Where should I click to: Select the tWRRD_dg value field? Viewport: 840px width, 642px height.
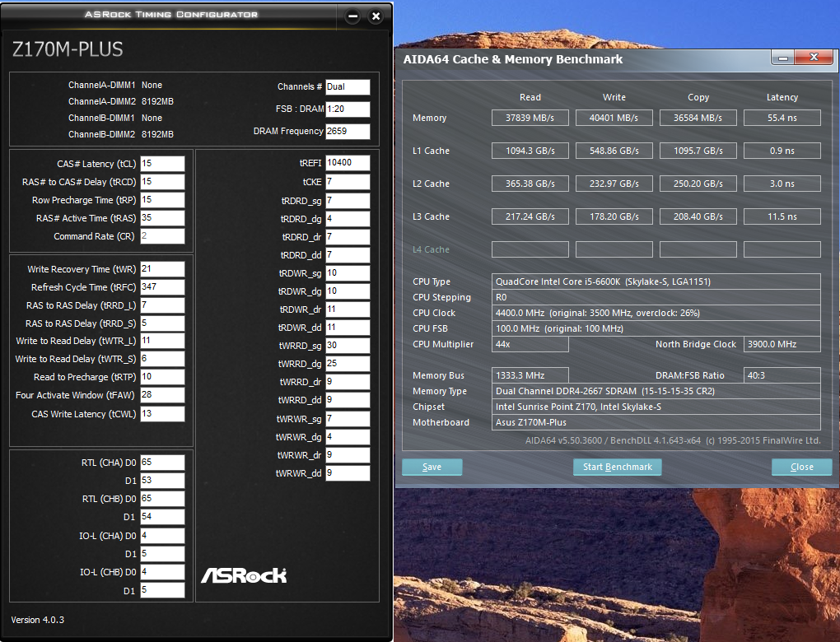point(348,364)
